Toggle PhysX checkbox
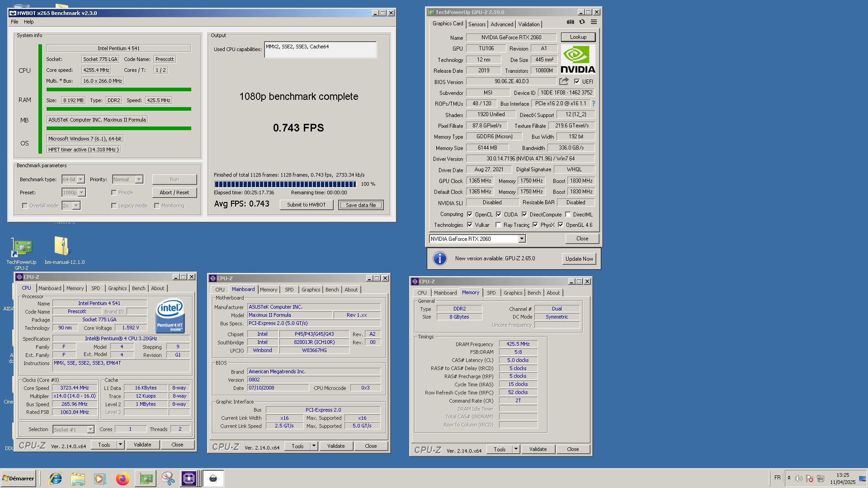Viewport: 868px width, 488px height. pos(535,225)
